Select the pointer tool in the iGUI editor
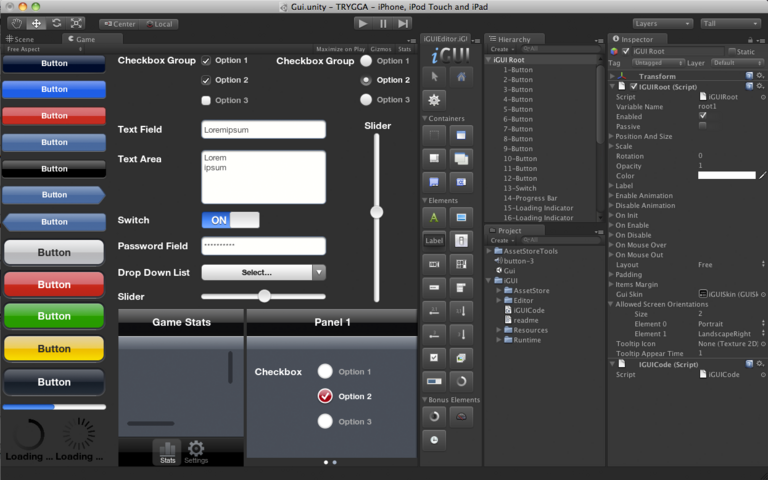Screen dimensions: 768x480 click(435, 75)
